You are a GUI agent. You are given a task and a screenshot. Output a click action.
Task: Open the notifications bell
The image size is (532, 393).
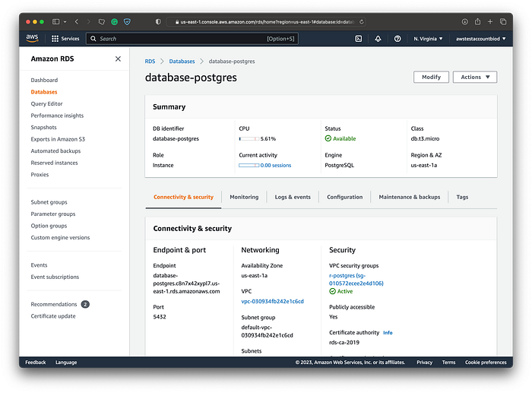378,39
